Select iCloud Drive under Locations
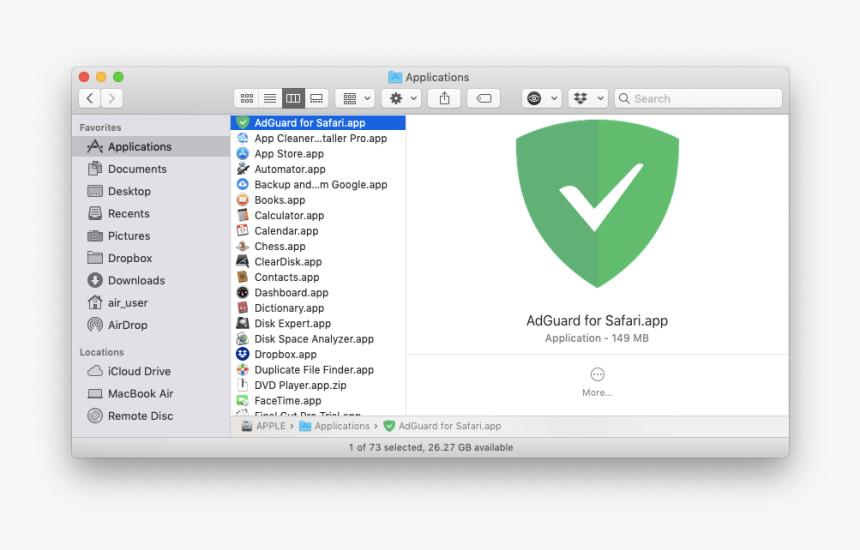860x550 pixels. coord(139,371)
